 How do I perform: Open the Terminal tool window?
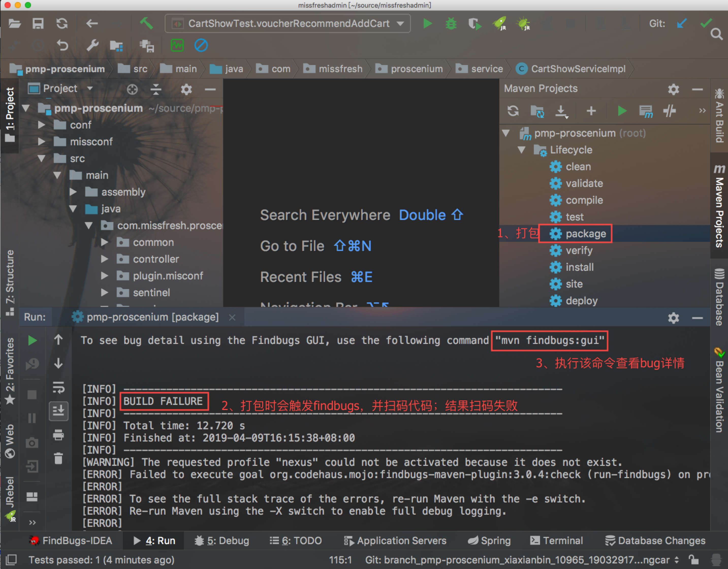point(556,540)
